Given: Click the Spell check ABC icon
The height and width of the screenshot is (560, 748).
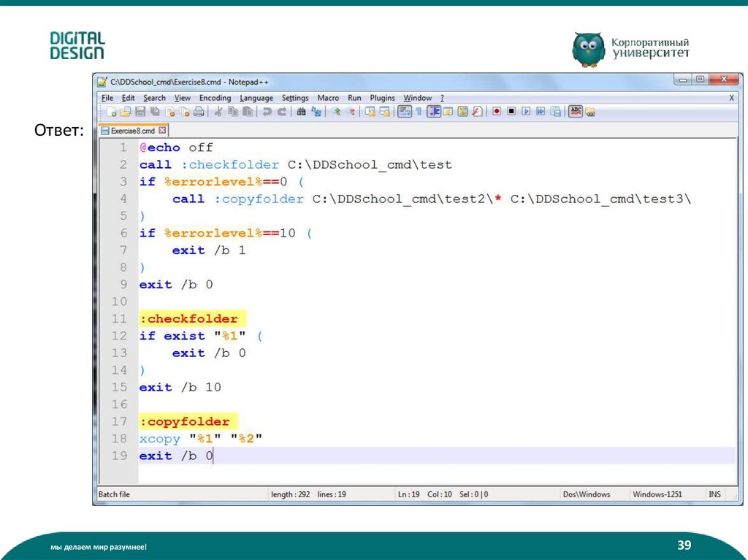Looking at the screenshot, I should (576, 112).
